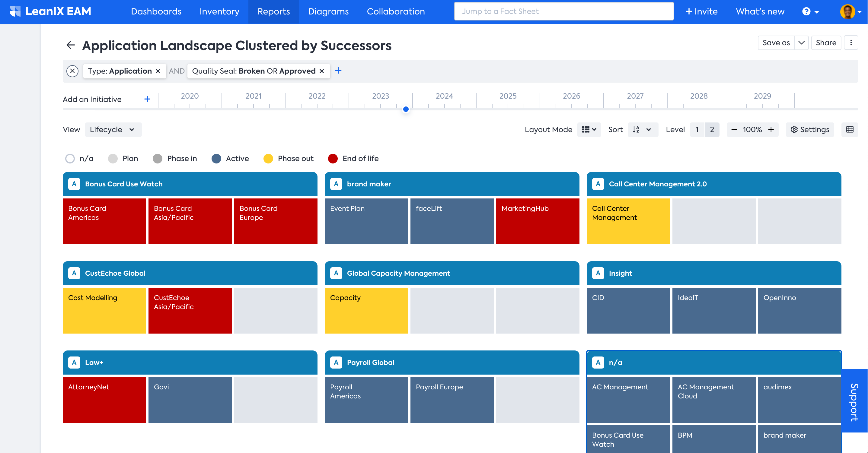Open the Payroll Europe tile
This screenshot has width=868, height=453.
pos(452,400)
